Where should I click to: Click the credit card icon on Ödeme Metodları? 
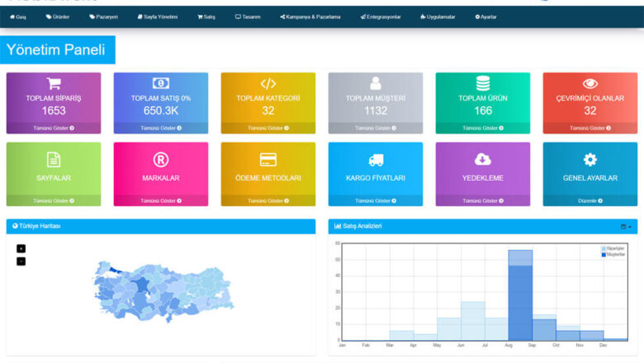coord(268,160)
